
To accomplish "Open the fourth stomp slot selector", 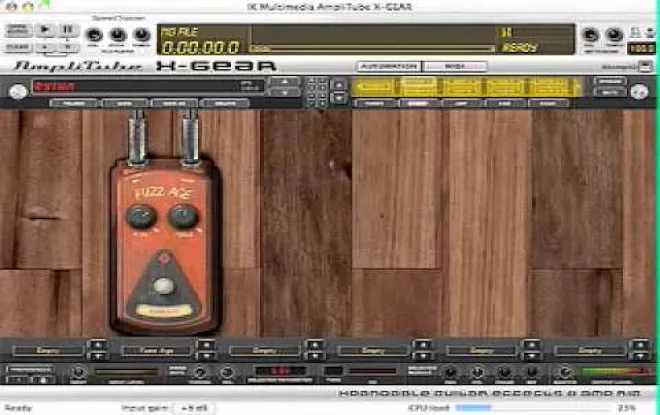I will [373, 350].
